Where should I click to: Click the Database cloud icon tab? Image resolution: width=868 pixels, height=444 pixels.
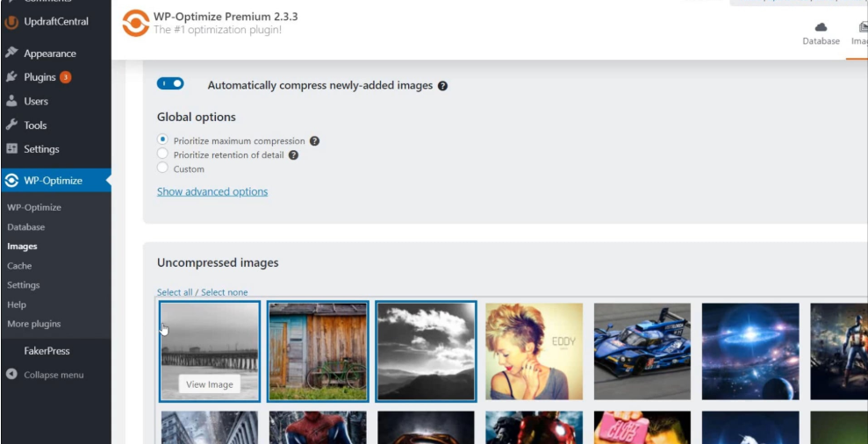pos(821,27)
